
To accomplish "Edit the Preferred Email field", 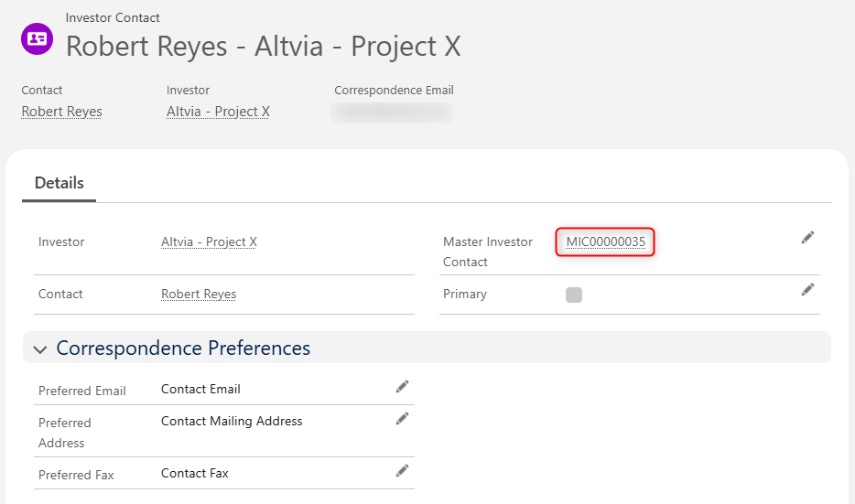I will [x=403, y=387].
